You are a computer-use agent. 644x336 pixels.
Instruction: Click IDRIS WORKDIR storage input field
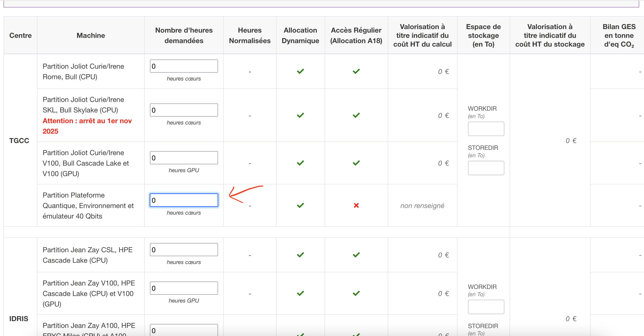pos(486,307)
